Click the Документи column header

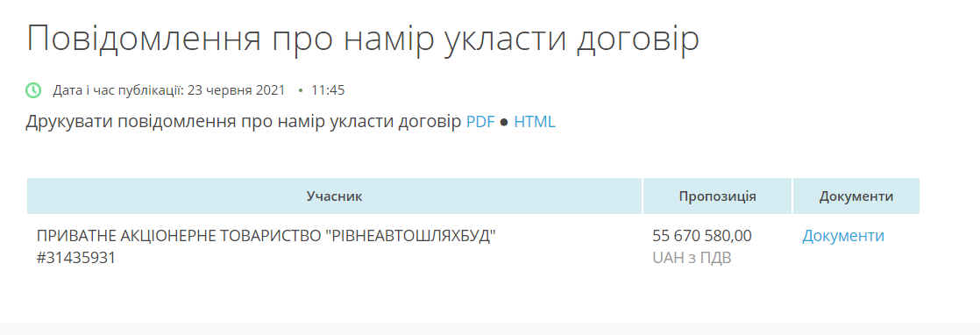point(856,196)
